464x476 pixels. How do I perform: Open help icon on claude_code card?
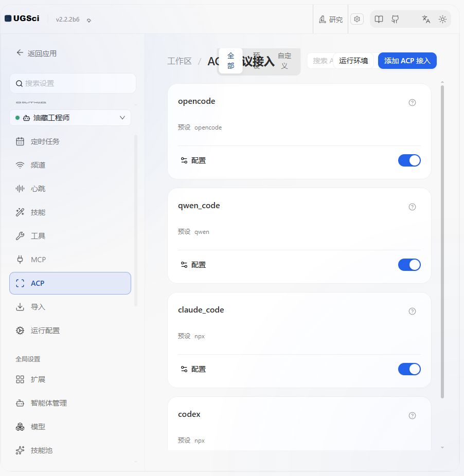click(412, 312)
